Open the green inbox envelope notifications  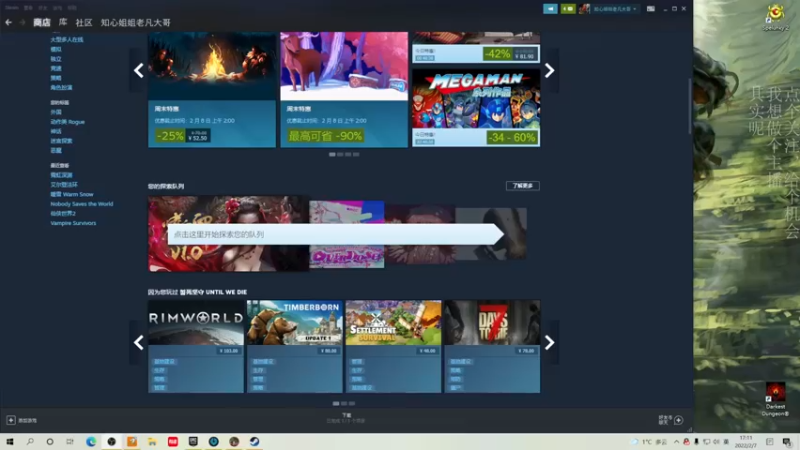567,9
